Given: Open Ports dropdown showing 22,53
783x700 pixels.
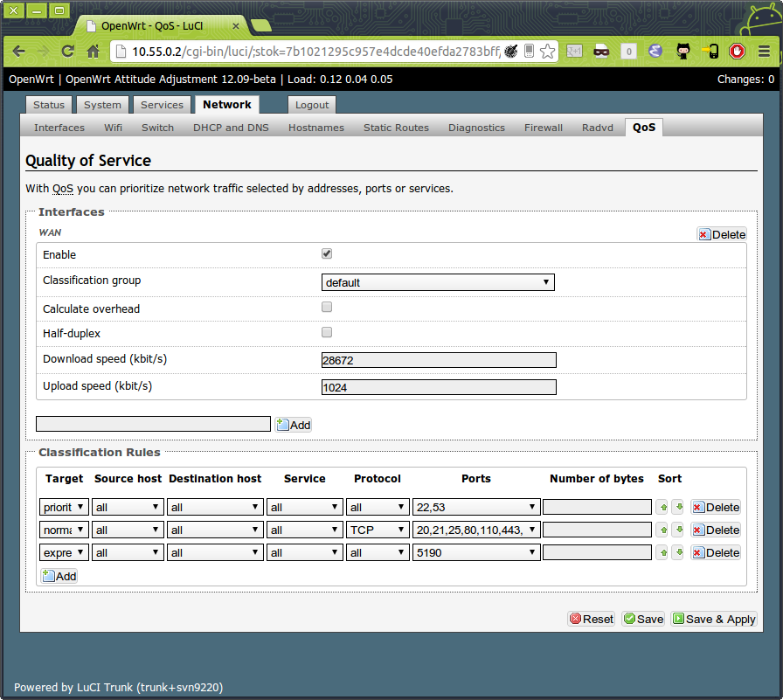Looking at the screenshot, I should (x=476, y=507).
